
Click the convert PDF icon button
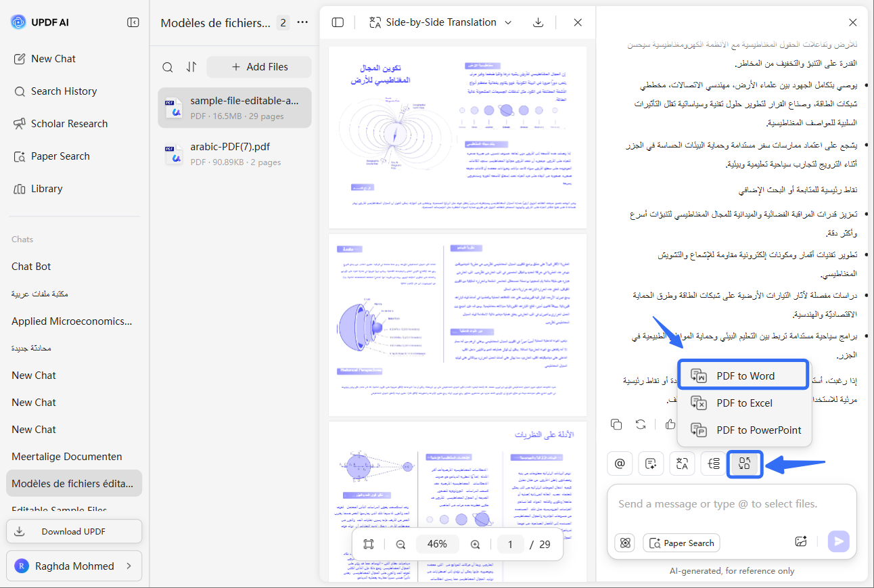tap(745, 463)
